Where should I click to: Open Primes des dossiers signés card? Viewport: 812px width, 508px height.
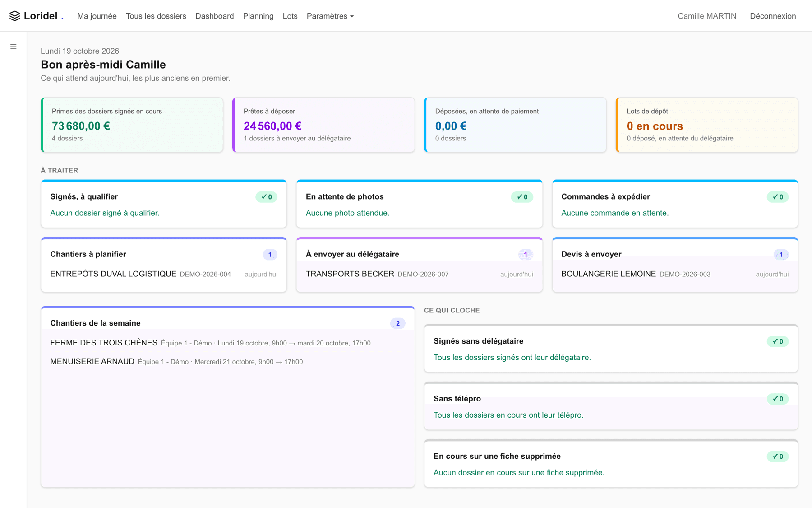(x=132, y=125)
